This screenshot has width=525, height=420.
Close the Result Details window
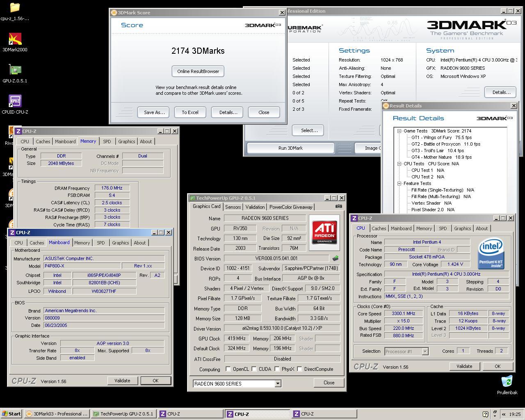514,106
